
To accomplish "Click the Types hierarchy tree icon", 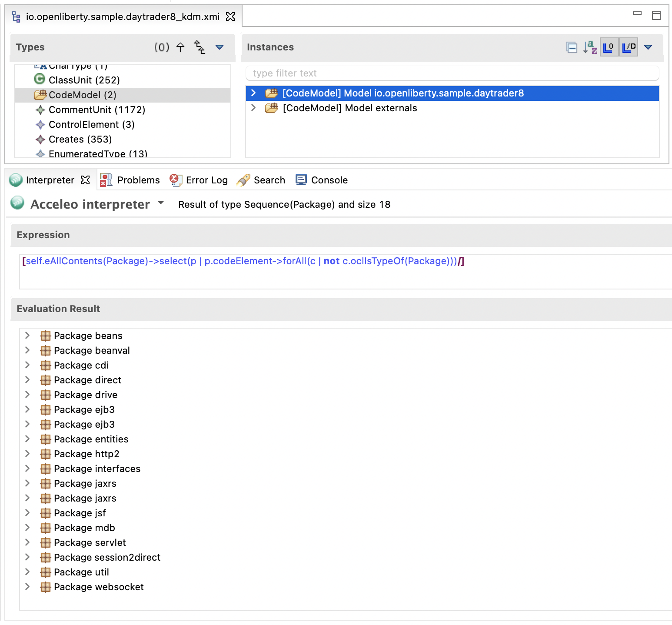I will [x=200, y=47].
